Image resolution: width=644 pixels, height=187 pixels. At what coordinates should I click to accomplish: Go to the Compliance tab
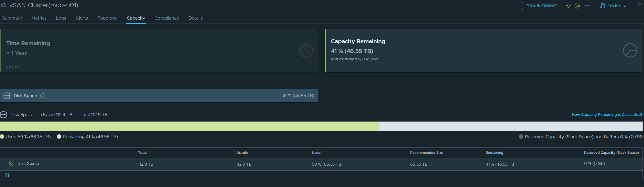coord(166,18)
